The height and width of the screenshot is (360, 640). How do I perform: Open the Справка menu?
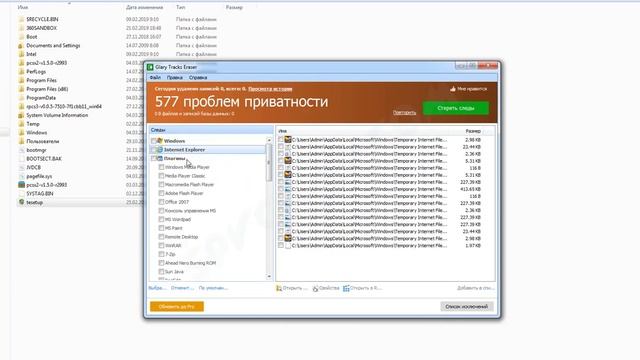[198, 78]
